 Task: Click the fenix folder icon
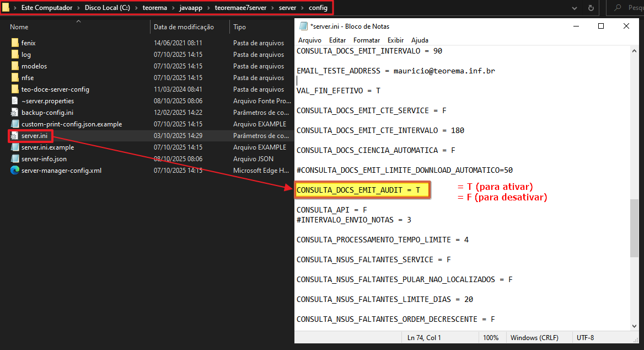coord(15,43)
